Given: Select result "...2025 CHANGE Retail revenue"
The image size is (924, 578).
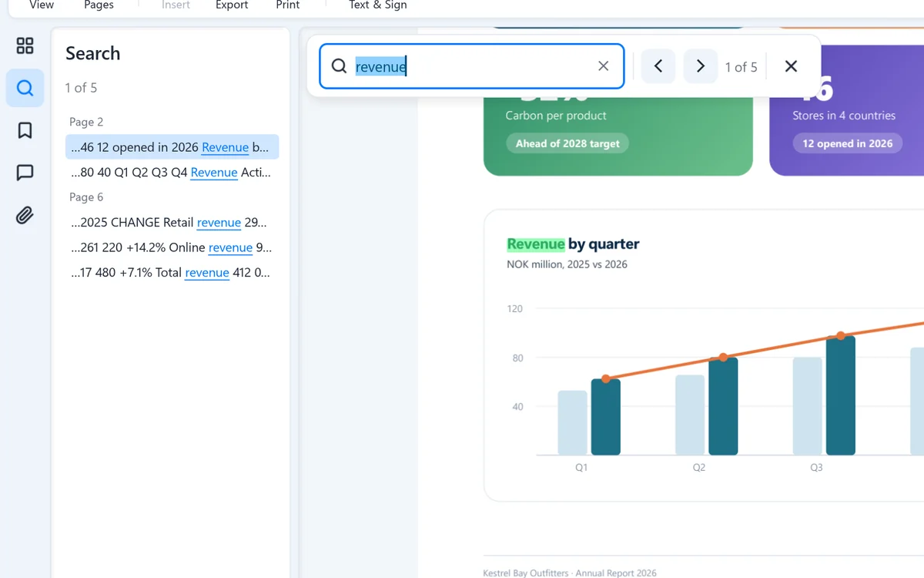Looking at the screenshot, I should point(172,223).
